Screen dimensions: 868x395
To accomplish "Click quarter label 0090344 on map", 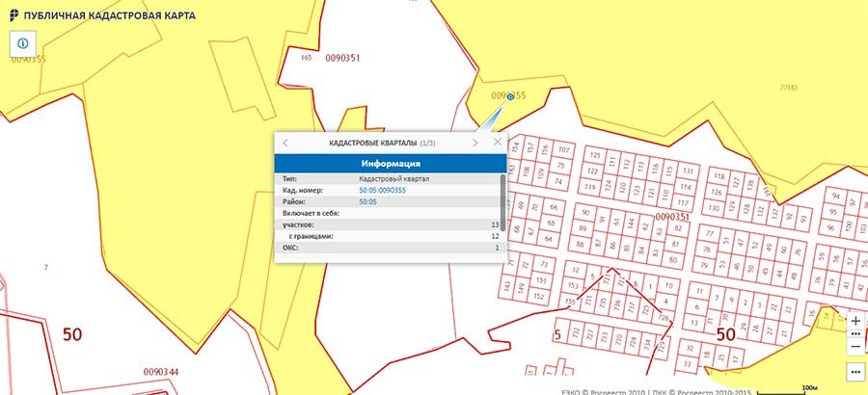I will [161, 371].
